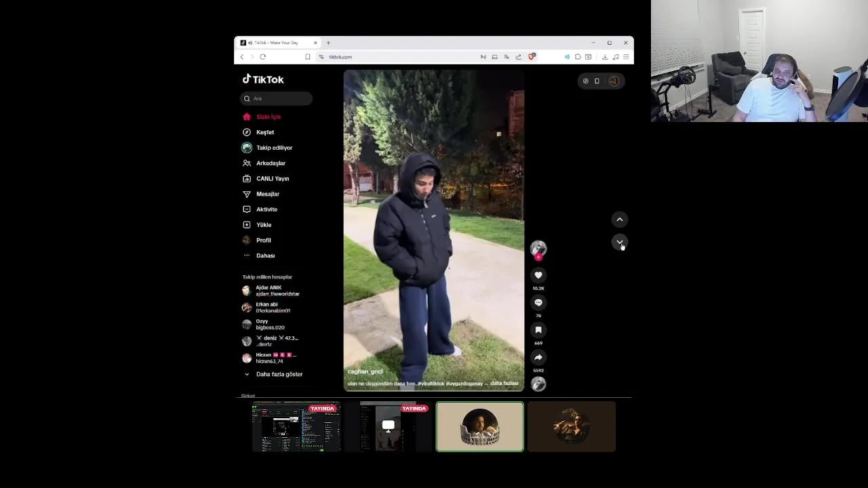Select the second YAYINDA screen-share thumbnail
Screen dimensions: 868x488
pyautogui.click(x=388, y=426)
